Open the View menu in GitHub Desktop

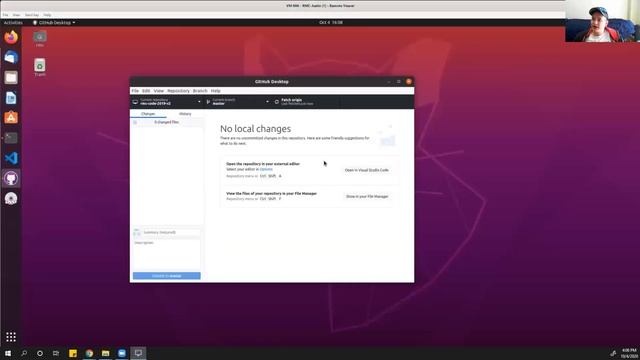point(158,91)
